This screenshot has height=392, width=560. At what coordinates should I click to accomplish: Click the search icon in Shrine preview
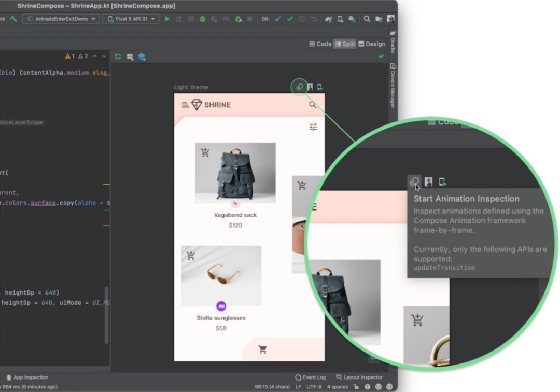(313, 105)
